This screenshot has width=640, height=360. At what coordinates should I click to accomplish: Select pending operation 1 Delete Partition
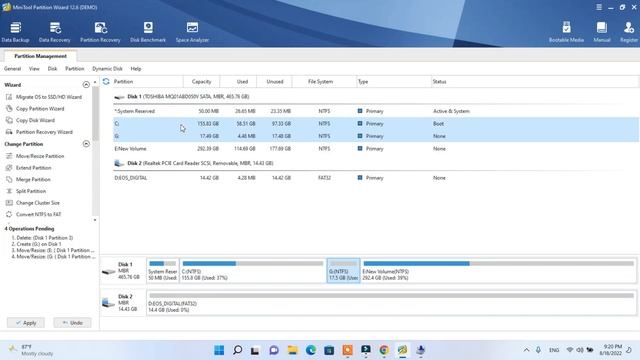[x=42, y=238]
